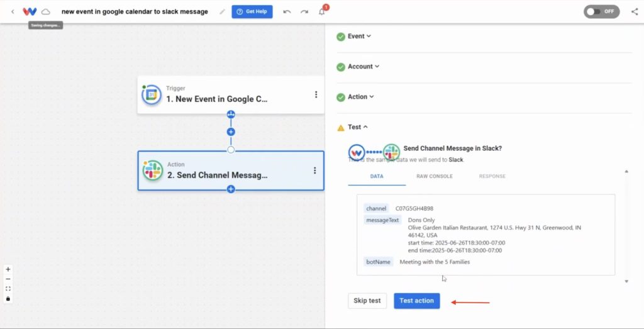This screenshot has width=644, height=329.
Task: Click the messageText field label
Action: pos(382,220)
